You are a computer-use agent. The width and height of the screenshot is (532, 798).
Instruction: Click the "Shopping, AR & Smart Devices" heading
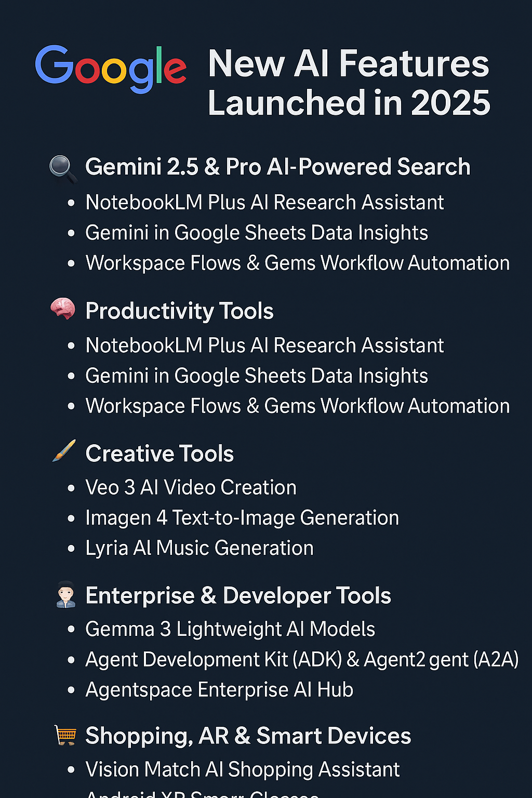(x=248, y=736)
